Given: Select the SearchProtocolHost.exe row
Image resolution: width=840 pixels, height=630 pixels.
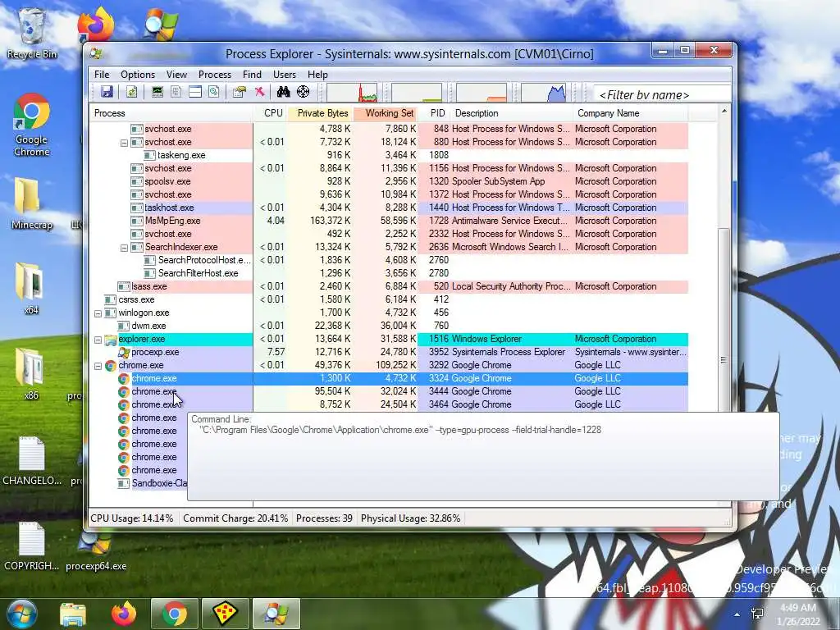Looking at the screenshot, I should [389, 260].
